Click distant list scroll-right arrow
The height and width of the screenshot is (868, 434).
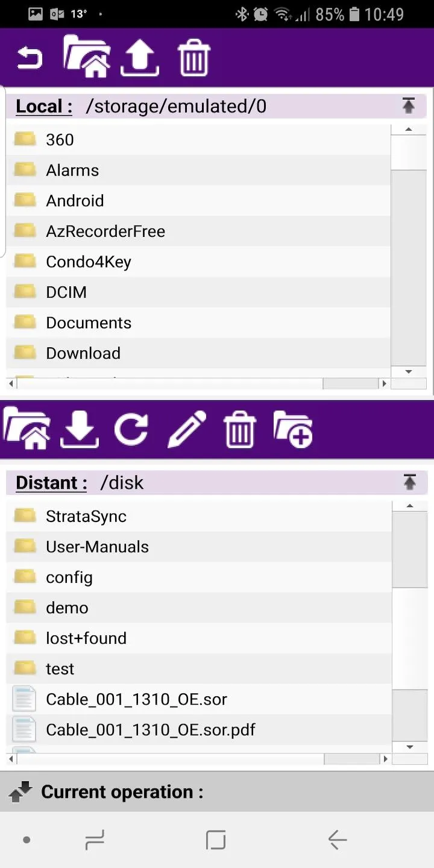point(385,759)
